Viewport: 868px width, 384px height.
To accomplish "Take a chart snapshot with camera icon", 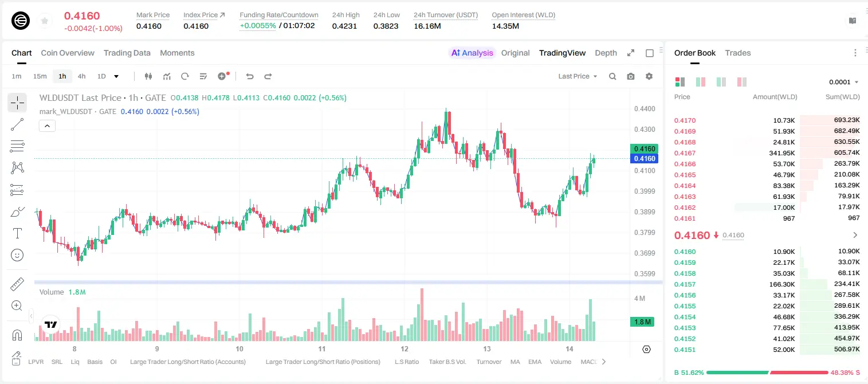I will point(631,76).
